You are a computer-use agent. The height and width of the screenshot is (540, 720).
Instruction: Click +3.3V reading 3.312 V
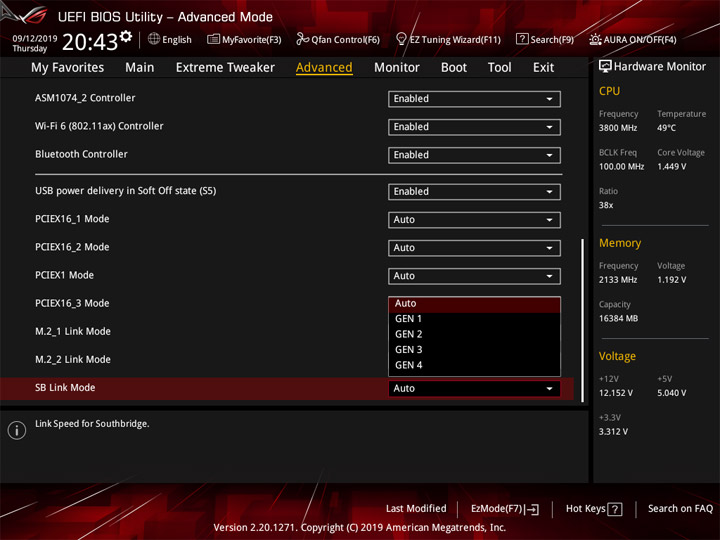613,432
